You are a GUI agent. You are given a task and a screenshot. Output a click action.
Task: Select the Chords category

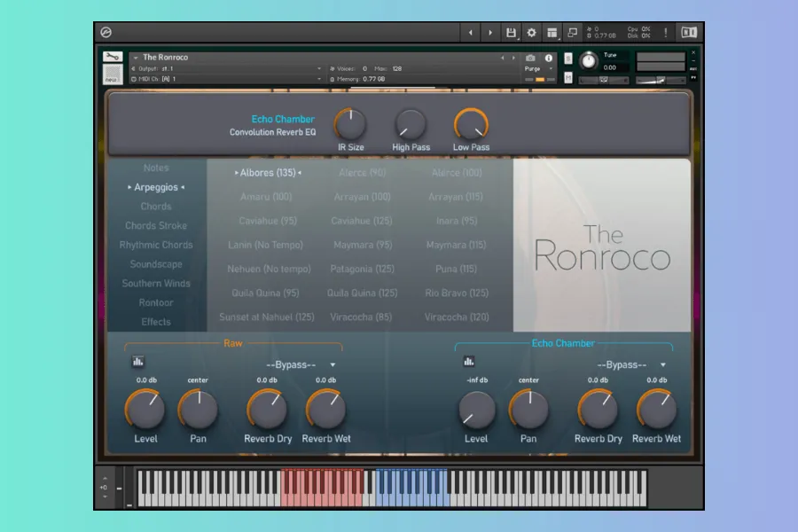[156, 207]
